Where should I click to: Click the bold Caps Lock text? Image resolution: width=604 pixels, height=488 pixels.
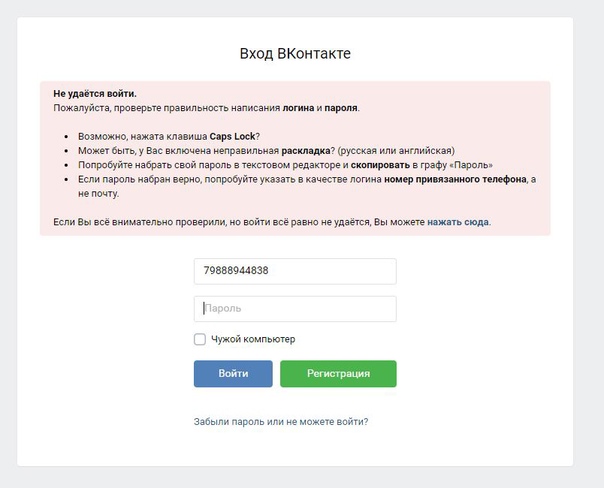click(x=232, y=136)
